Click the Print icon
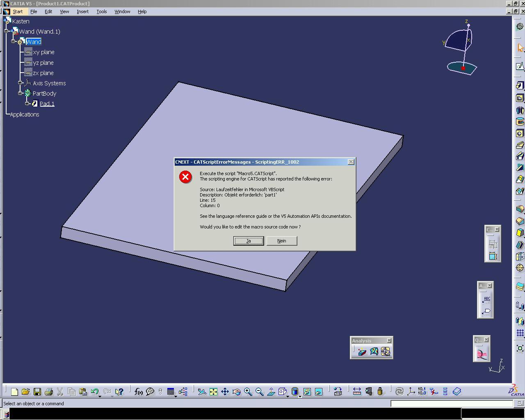Image resolution: width=525 pixels, height=420 pixels. click(x=48, y=392)
